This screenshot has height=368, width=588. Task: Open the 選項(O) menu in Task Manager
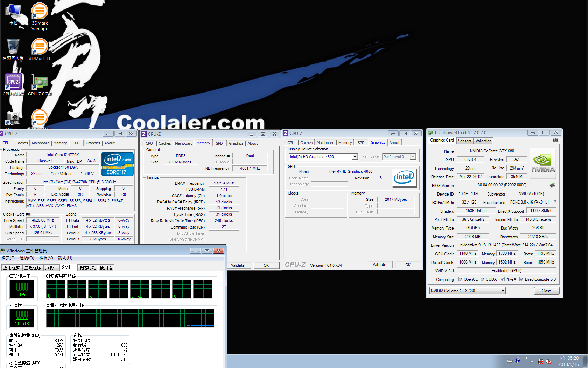click(27, 258)
